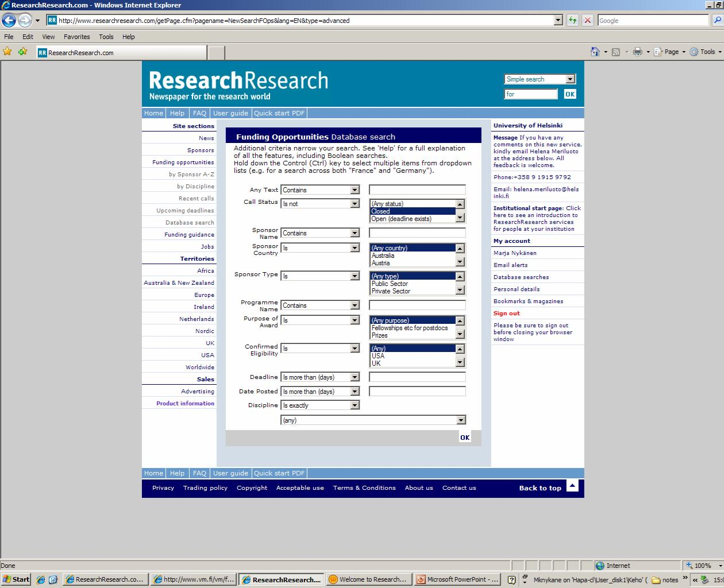The width and height of the screenshot is (724, 588).
Task: Open the Funding opportunities sidebar link
Action: (x=183, y=163)
